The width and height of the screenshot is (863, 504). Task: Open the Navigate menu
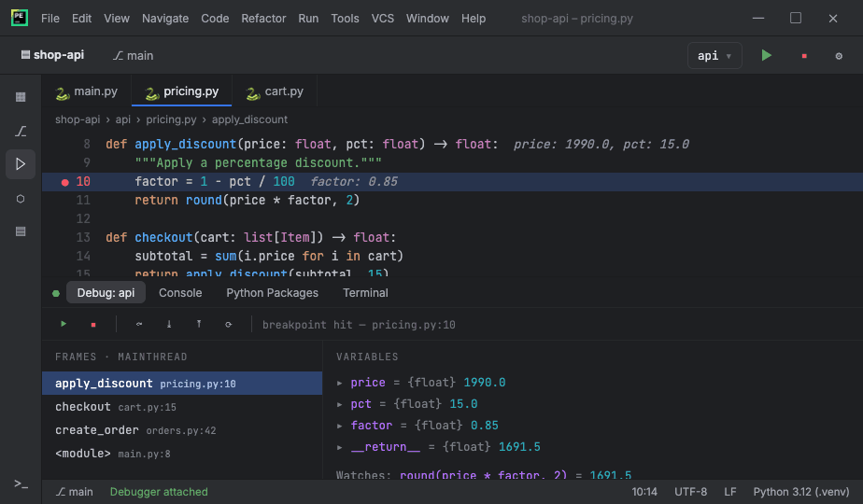[165, 18]
